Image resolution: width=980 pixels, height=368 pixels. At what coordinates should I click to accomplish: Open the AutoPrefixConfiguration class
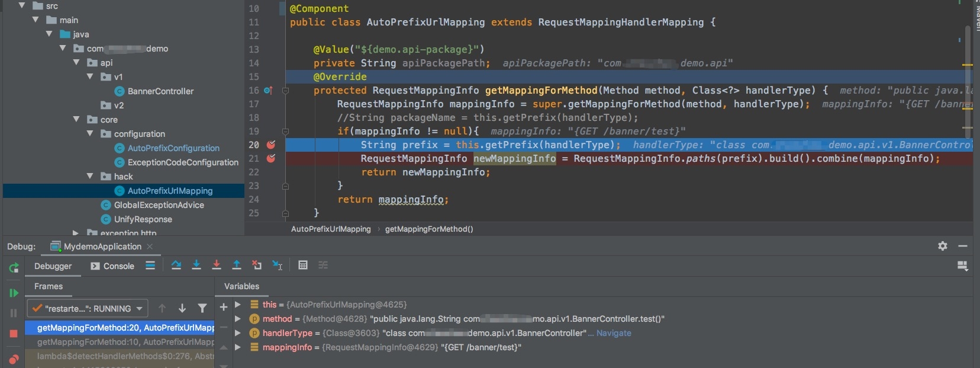pos(173,148)
